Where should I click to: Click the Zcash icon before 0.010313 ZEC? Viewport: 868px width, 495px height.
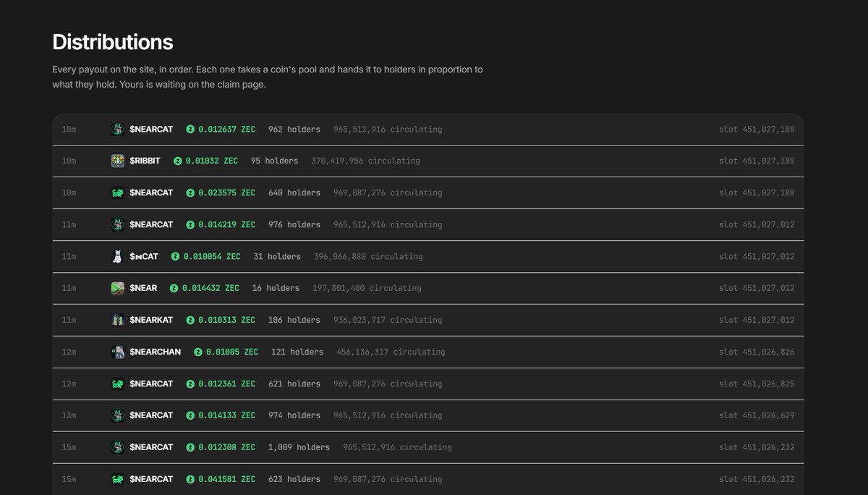tap(190, 320)
